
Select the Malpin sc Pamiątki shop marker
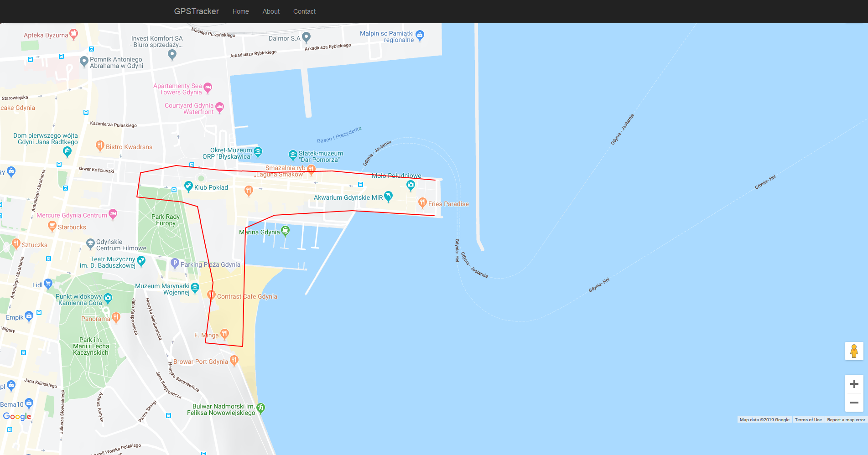(420, 36)
